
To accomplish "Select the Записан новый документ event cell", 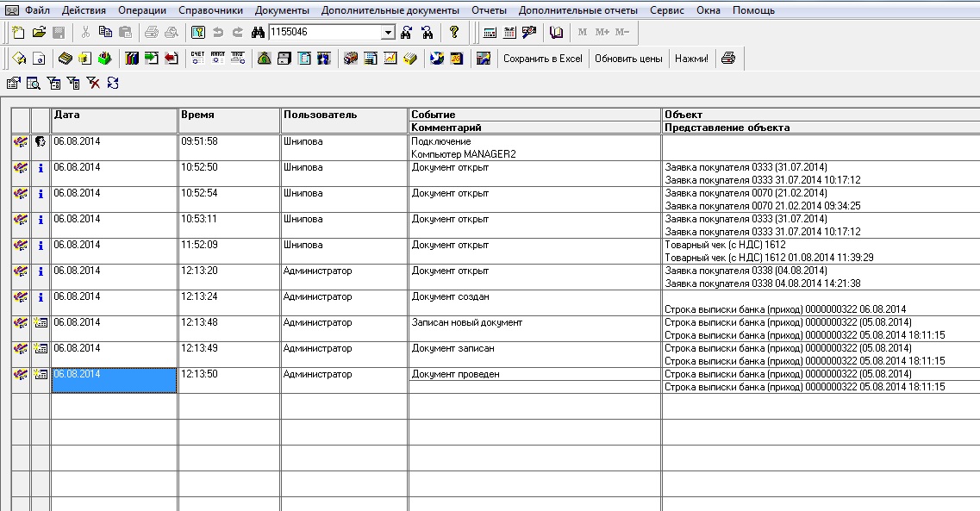I will coord(535,322).
